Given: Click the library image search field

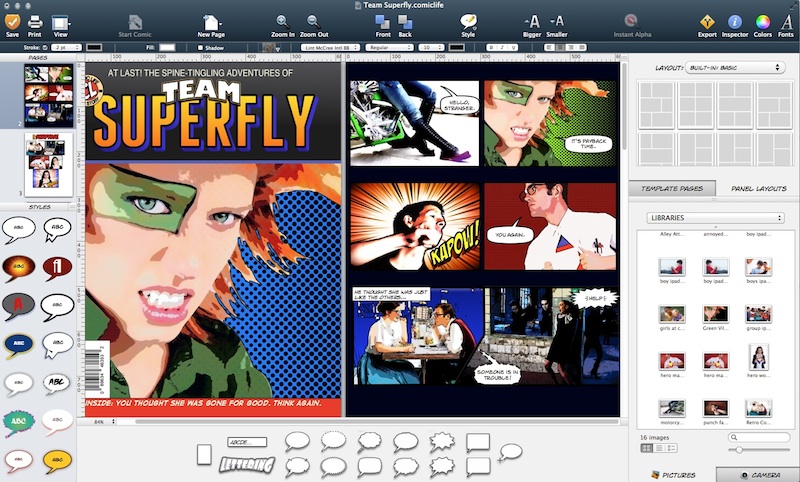Looking at the screenshot, I should click(764, 437).
